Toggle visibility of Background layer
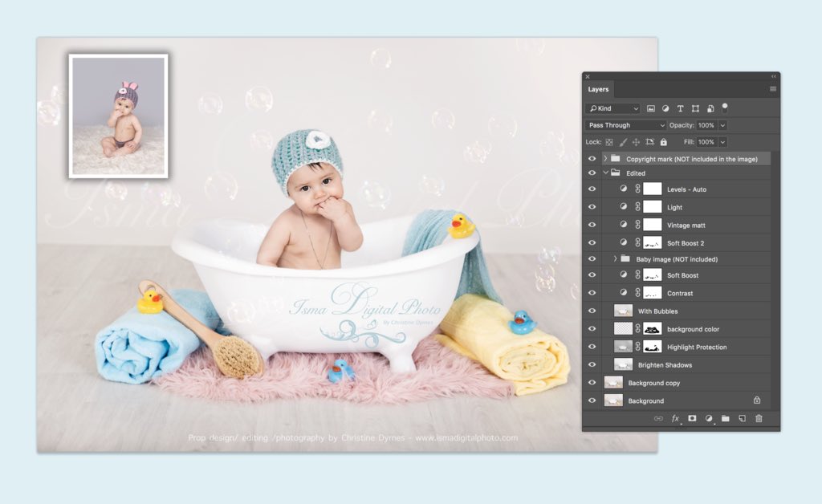 click(592, 400)
